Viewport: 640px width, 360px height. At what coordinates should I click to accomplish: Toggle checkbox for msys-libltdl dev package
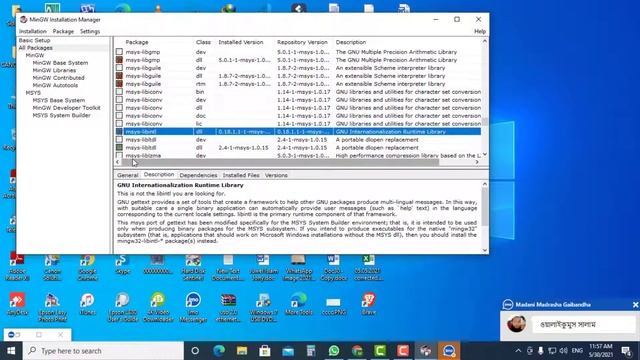(x=119, y=140)
